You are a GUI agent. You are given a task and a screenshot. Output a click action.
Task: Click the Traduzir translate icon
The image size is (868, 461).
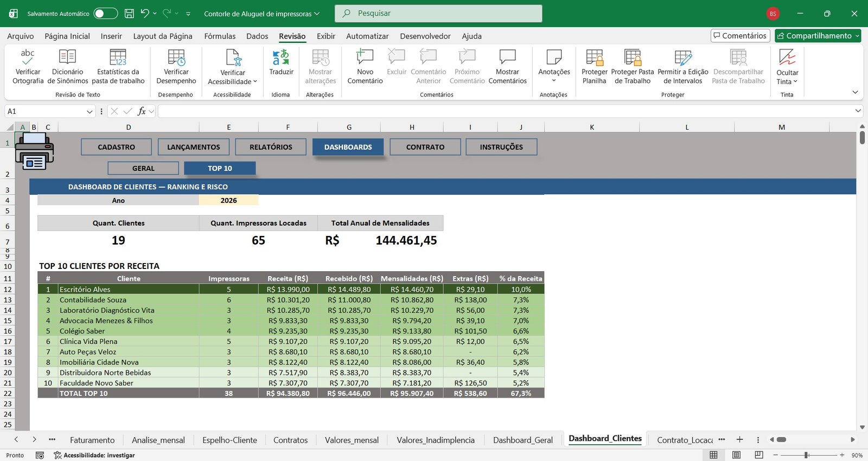281,57
